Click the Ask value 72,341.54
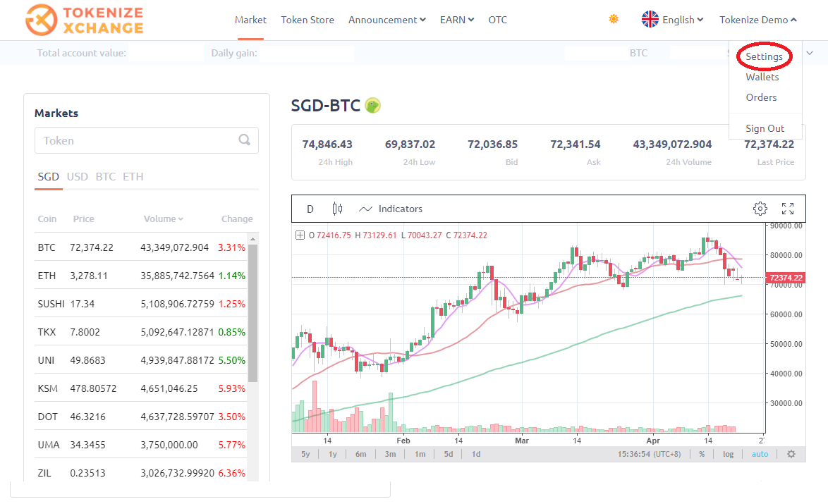The image size is (828, 504). tap(576, 144)
